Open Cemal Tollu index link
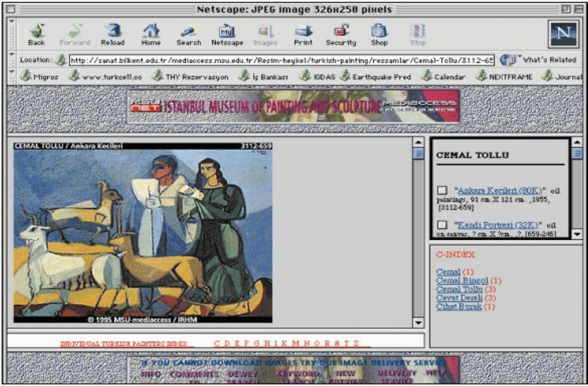 coord(459,289)
